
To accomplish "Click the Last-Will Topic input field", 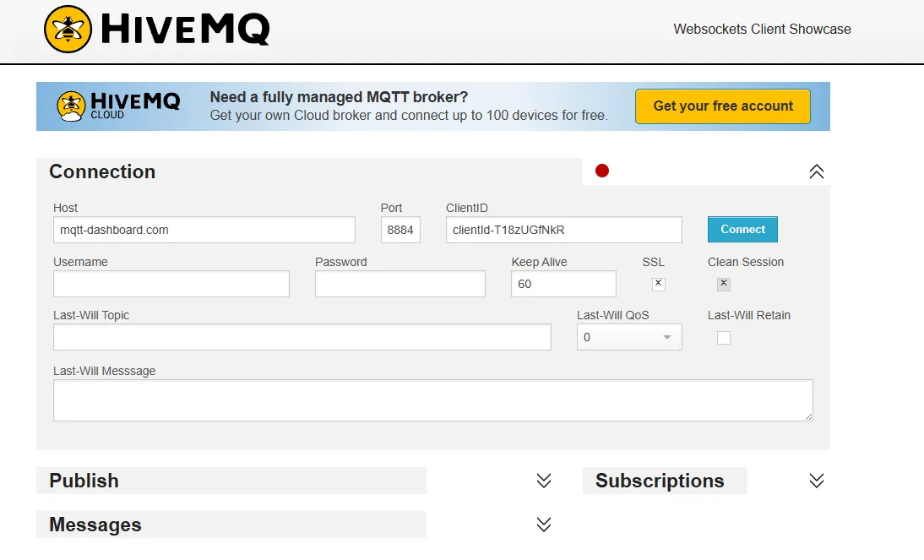I will tap(302, 337).
